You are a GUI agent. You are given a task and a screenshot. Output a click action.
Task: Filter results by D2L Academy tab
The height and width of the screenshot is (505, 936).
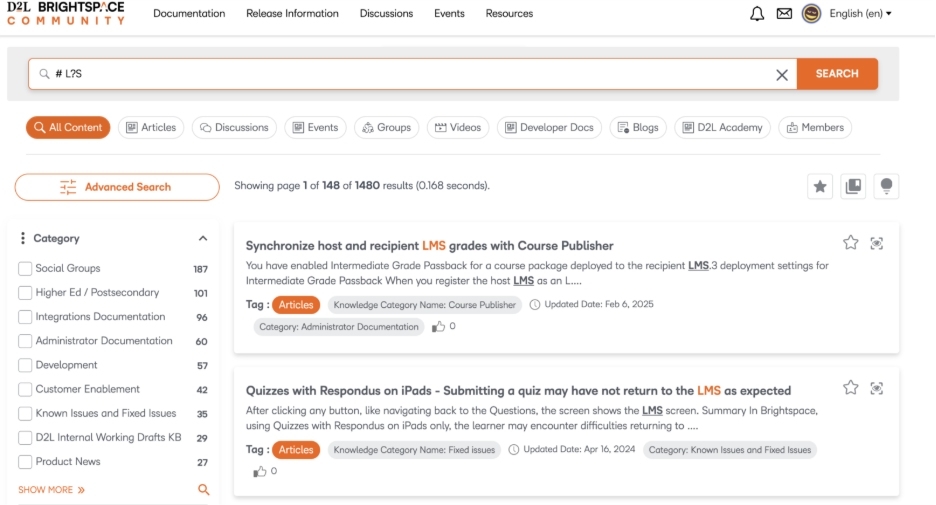tap(722, 127)
